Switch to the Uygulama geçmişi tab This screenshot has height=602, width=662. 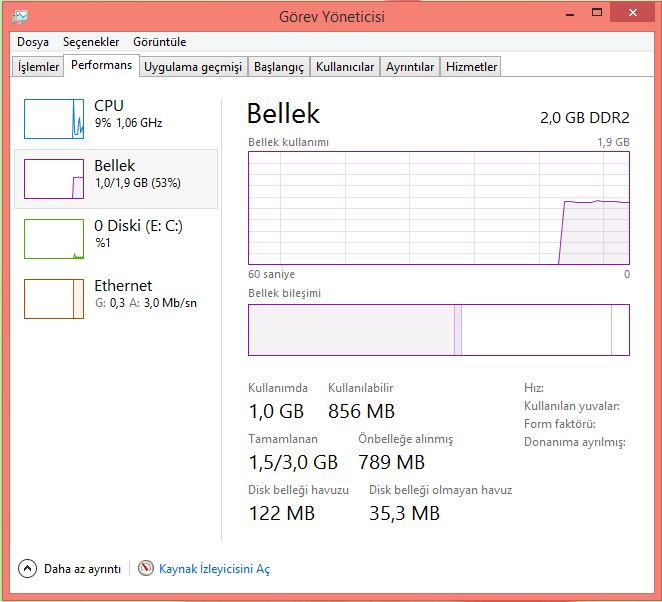[193, 67]
